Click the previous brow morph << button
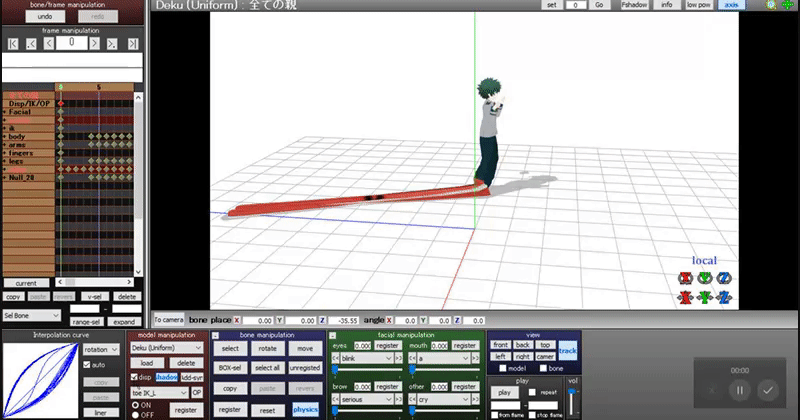Viewport: 800px width, 420px height. point(335,400)
